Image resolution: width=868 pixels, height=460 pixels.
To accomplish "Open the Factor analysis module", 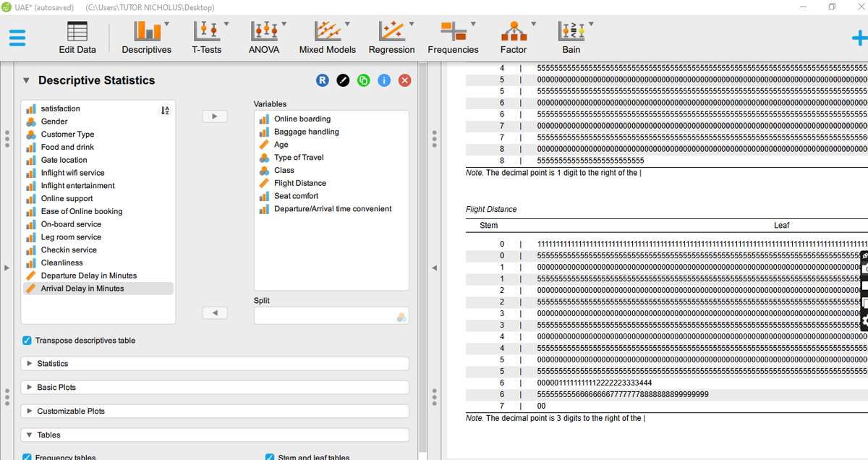I will pyautogui.click(x=514, y=37).
